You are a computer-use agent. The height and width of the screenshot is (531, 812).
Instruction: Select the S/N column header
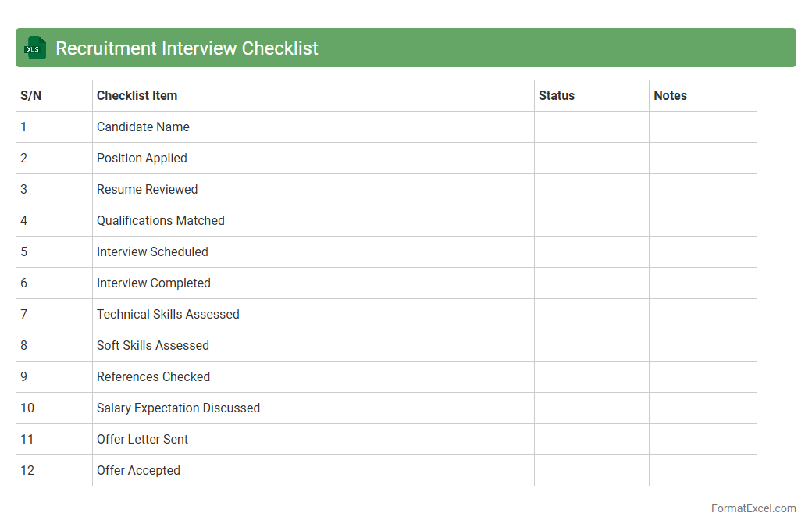(31, 96)
